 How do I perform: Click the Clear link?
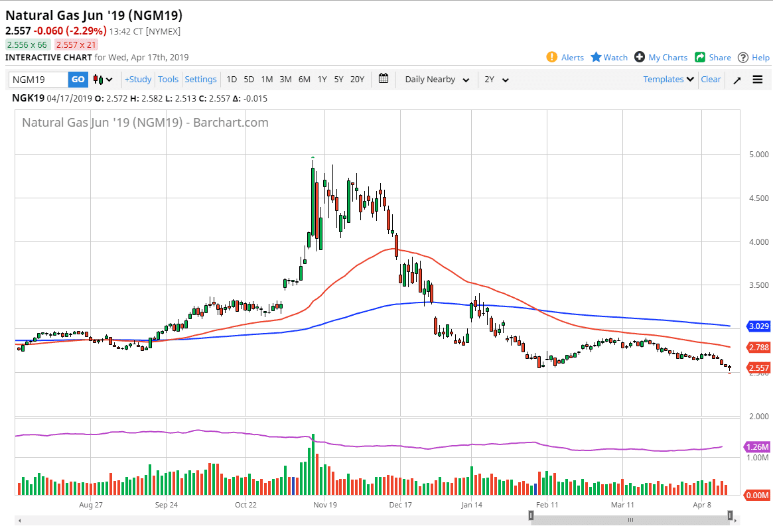coord(711,79)
